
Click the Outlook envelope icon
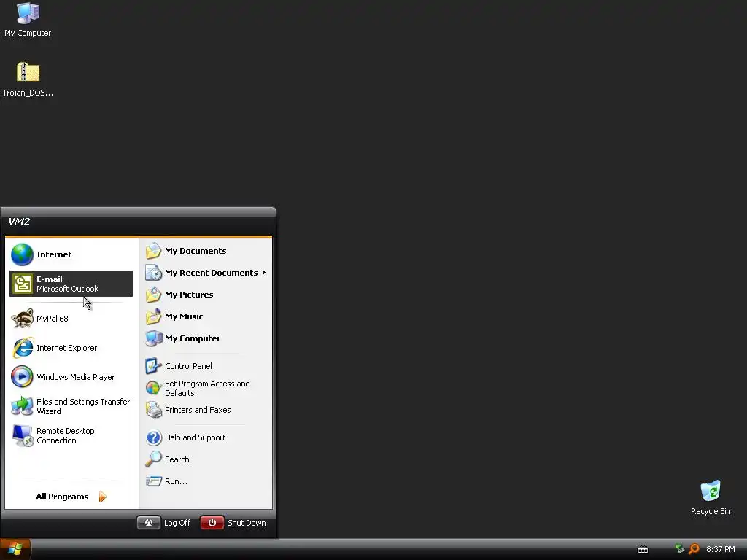(22, 284)
